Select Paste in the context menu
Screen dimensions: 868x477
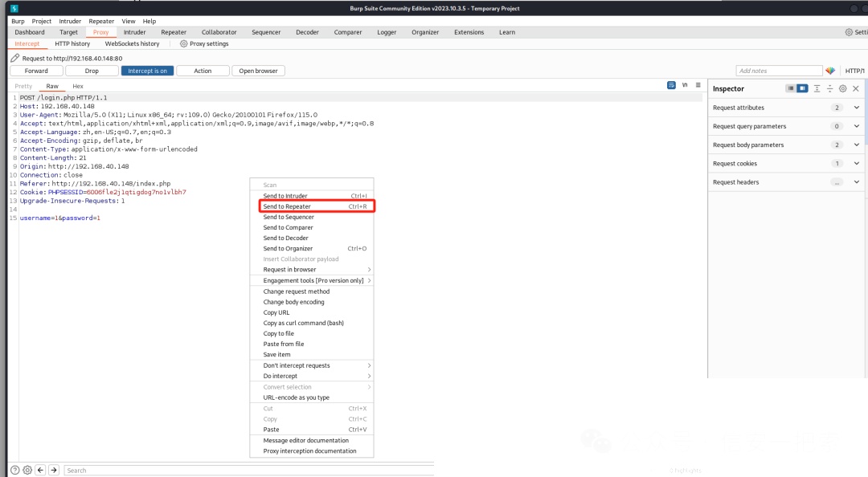point(312,430)
